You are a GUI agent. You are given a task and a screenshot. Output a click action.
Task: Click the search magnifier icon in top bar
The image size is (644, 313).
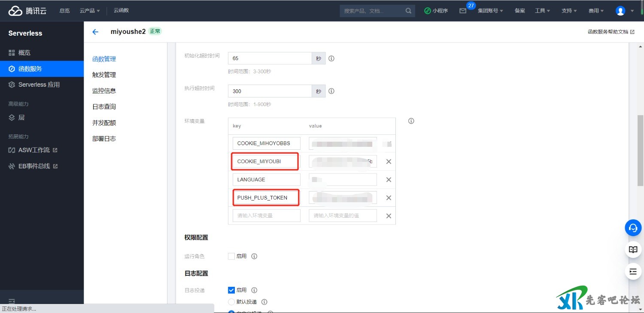pyautogui.click(x=408, y=11)
